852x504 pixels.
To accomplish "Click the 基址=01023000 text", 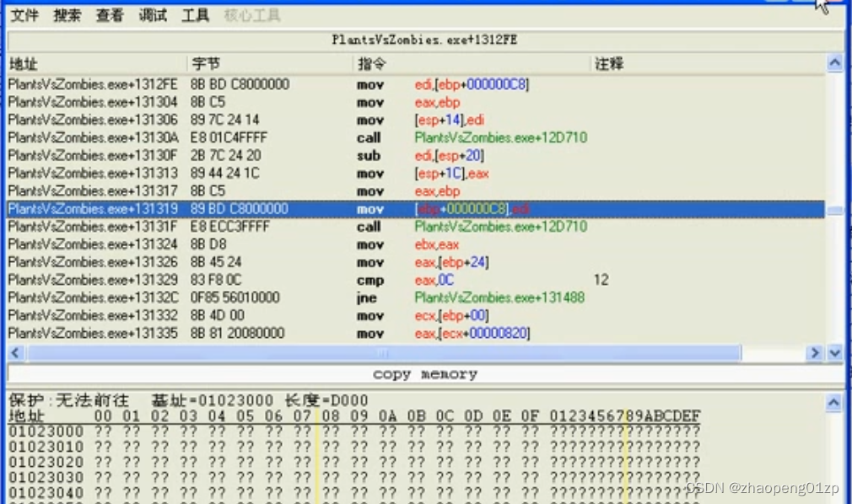I will click(x=213, y=401).
